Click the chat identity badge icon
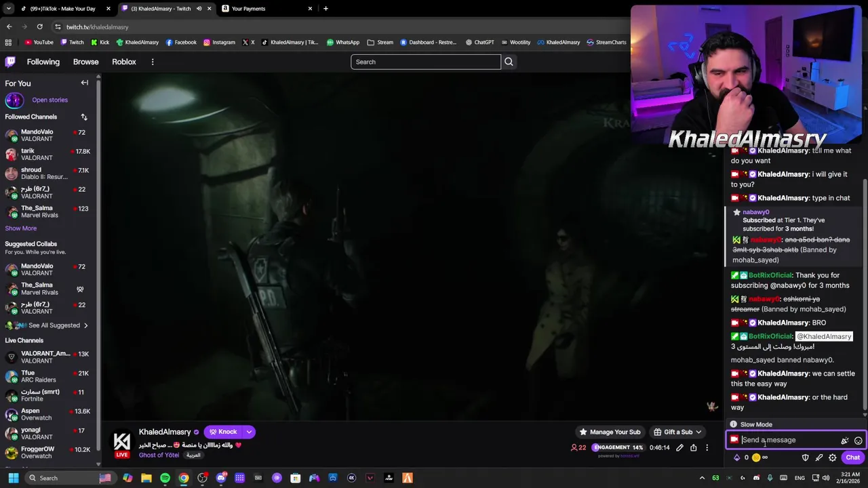 (x=734, y=440)
